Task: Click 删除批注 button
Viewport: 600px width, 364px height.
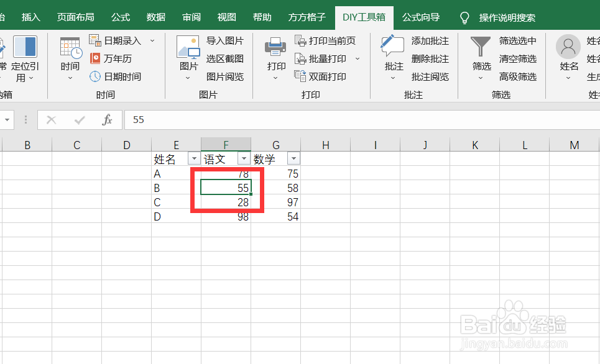Action: pos(430,58)
